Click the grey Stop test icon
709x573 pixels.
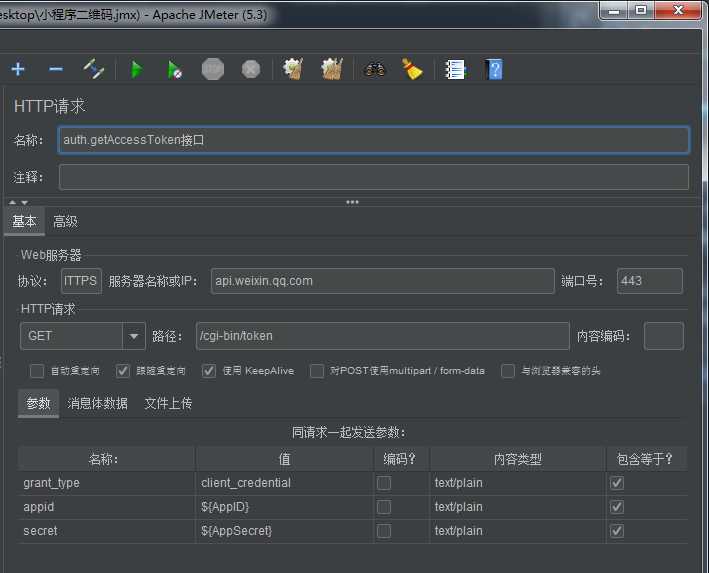[213, 69]
